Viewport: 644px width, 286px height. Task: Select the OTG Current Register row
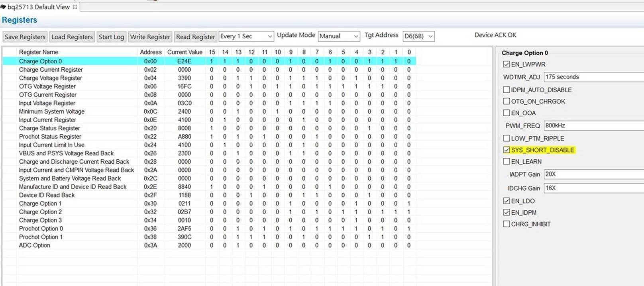[209, 95]
